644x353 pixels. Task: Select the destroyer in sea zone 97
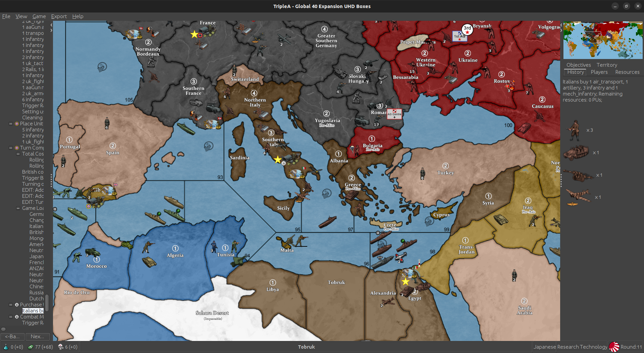(328, 222)
